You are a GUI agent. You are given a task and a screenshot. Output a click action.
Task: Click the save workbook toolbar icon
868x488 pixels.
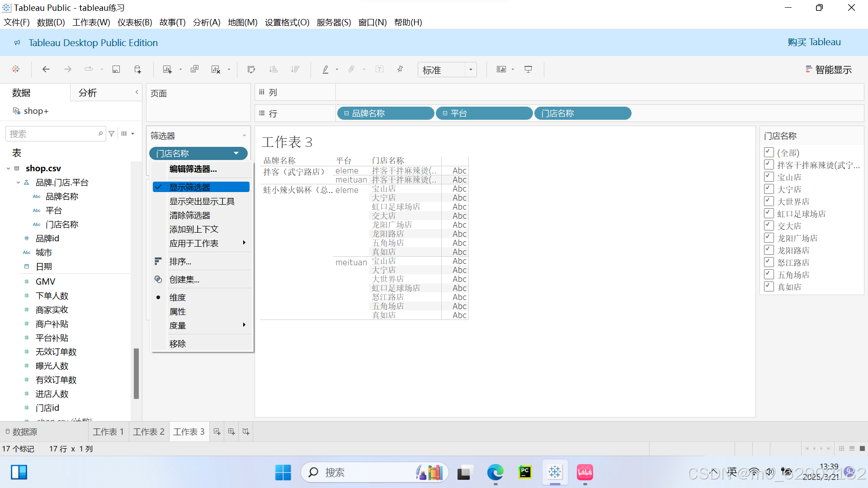(116, 69)
